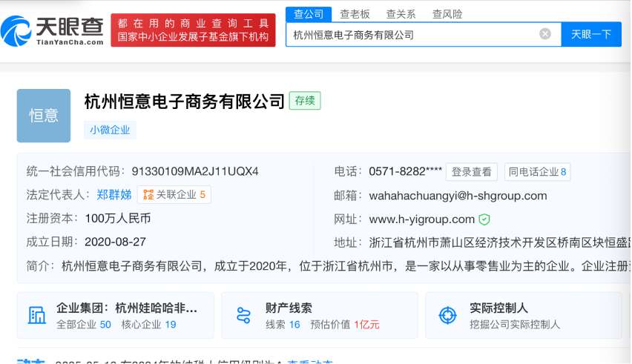632x364 pixels.
Task: Open 全部企业 50 count link
Action: click(x=84, y=325)
